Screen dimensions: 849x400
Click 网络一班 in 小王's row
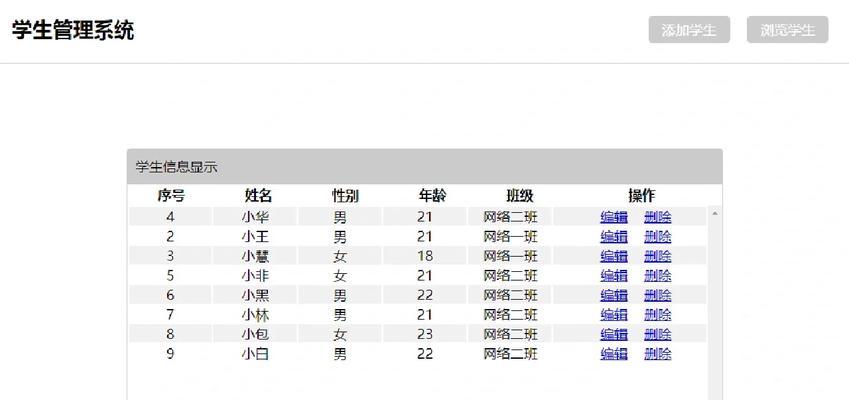pos(511,237)
